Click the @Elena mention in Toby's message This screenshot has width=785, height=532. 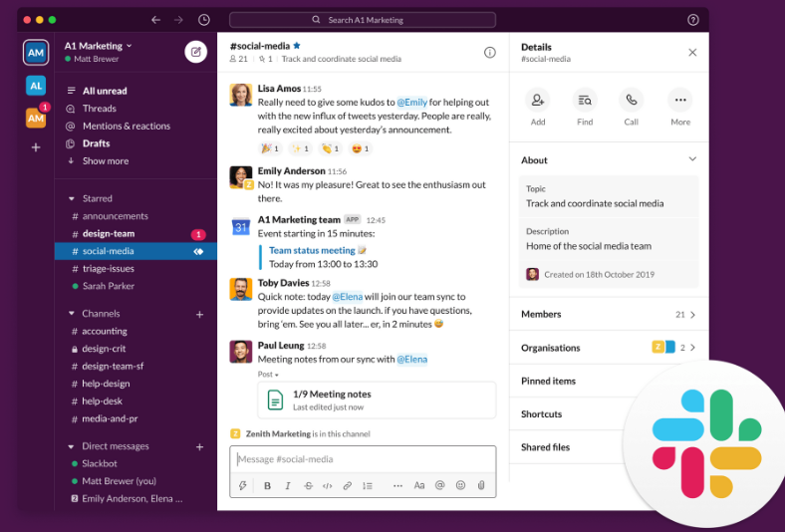(x=347, y=297)
